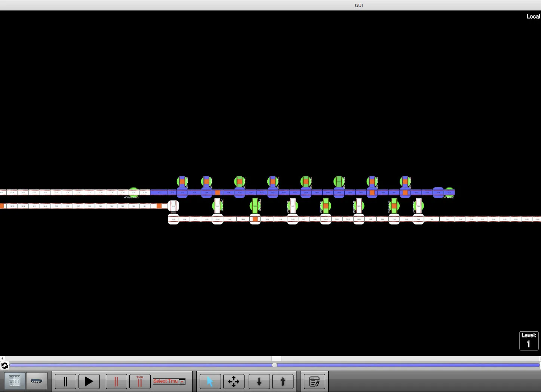
Task: Click the circular refresh icon
Action: click(x=4, y=365)
